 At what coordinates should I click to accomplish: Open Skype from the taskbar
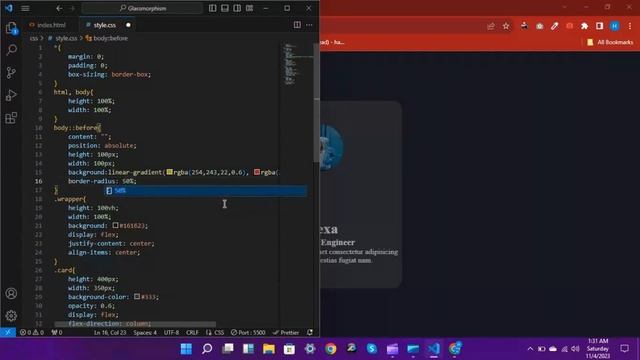(371, 349)
